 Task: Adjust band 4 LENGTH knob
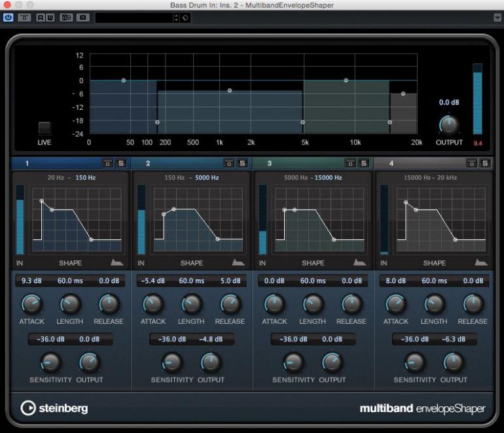(x=434, y=304)
